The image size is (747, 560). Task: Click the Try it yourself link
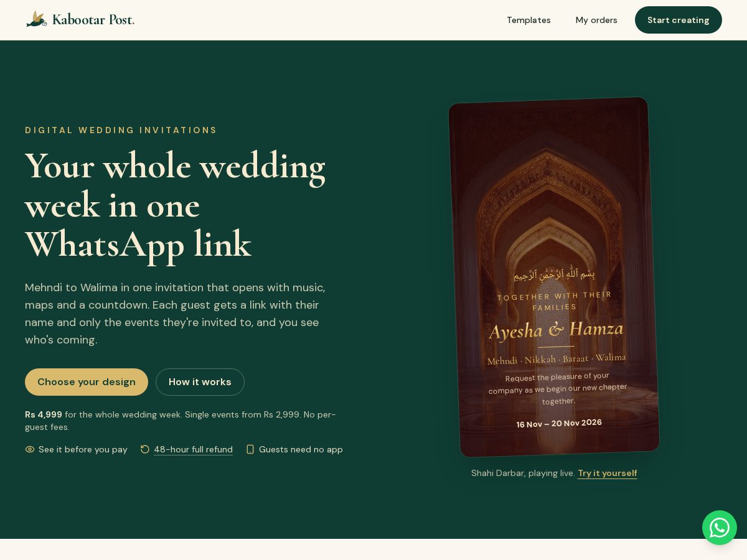coord(607,473)
